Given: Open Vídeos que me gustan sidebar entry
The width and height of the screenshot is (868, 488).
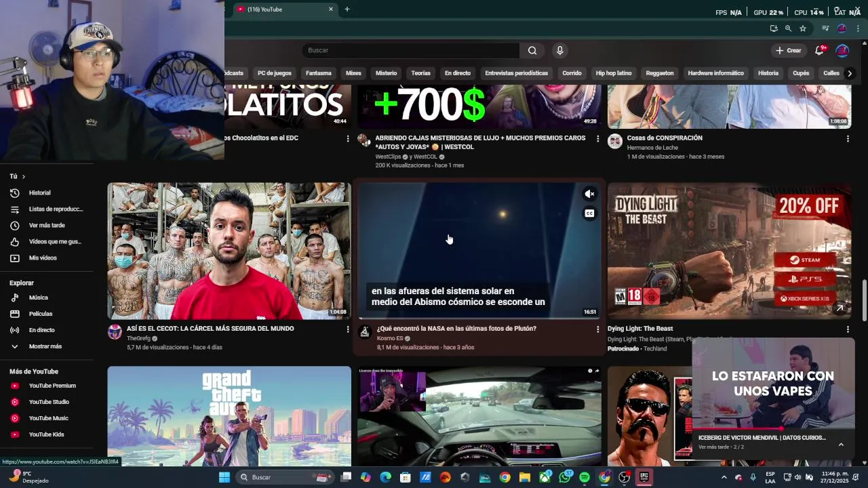Looking at the screenshot, I should (x=46, y=242).
